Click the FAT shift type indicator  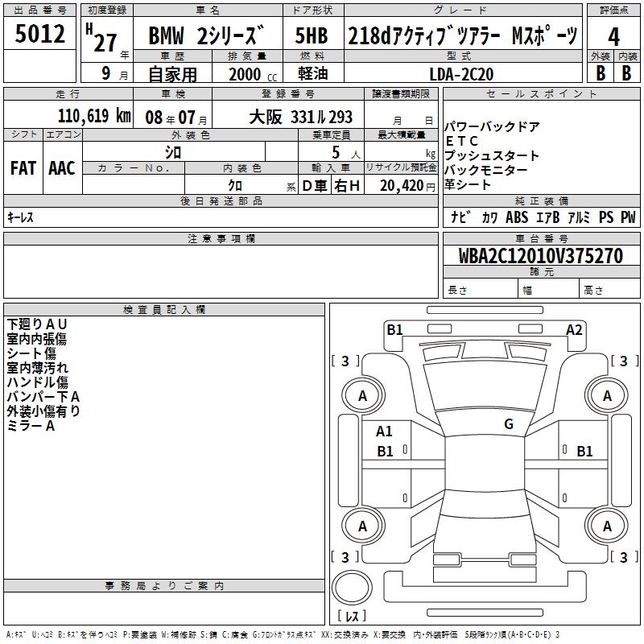pyautogui.click(x=23, y=167)
